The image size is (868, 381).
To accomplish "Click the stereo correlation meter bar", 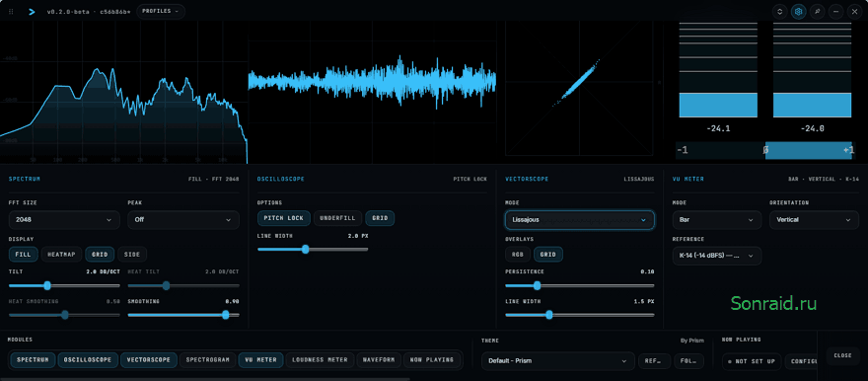I will coord(765,151).
